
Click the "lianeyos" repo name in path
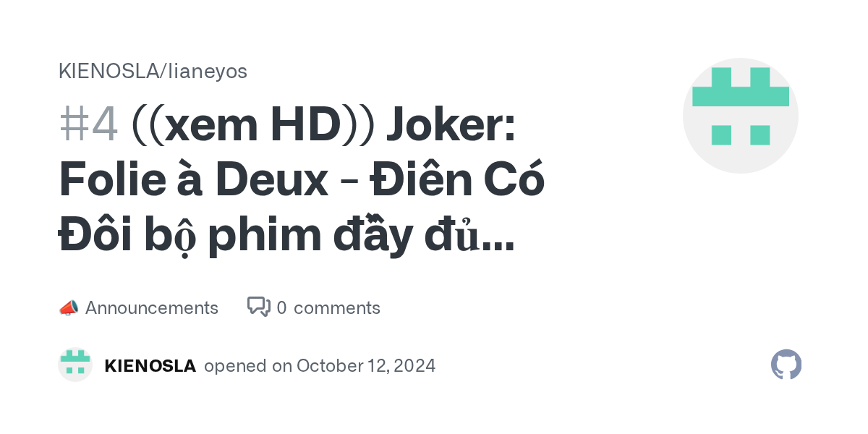click(x=208, y=71)
